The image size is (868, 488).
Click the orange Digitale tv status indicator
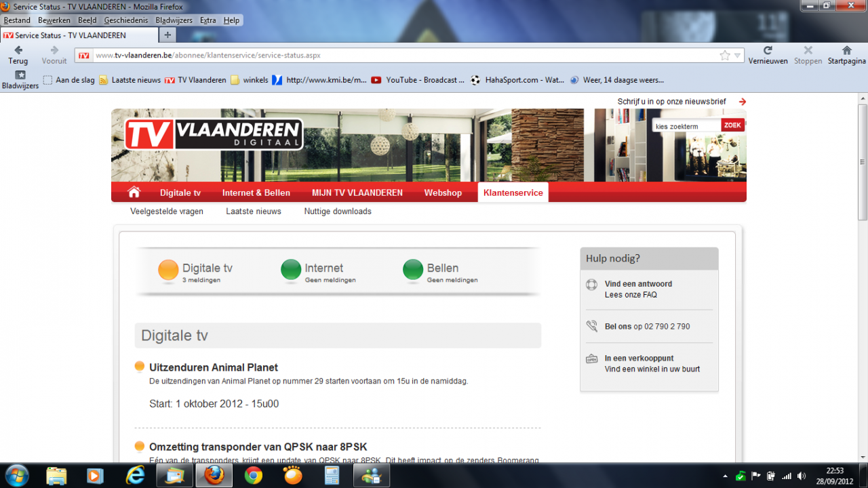168,270
